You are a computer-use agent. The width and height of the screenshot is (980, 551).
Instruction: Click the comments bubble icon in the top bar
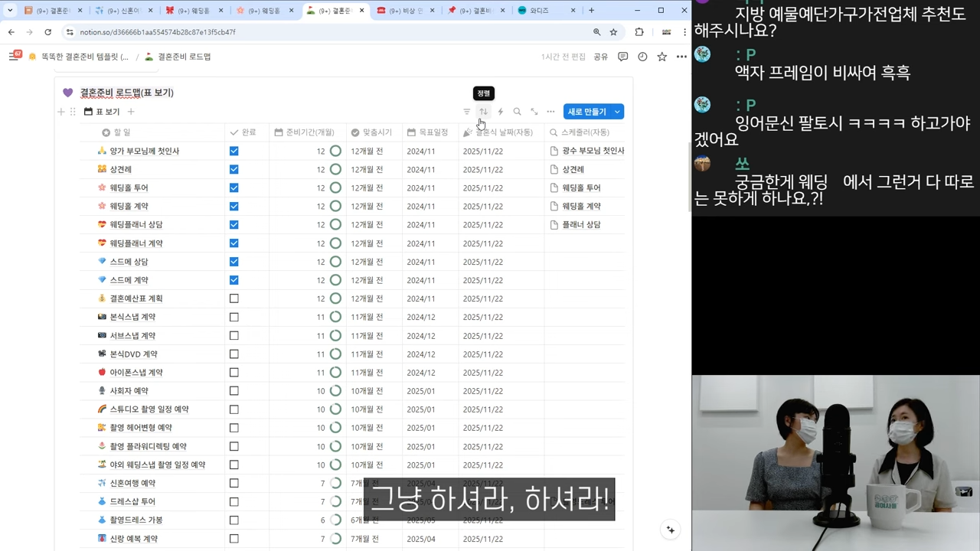(x=623, y=56)
